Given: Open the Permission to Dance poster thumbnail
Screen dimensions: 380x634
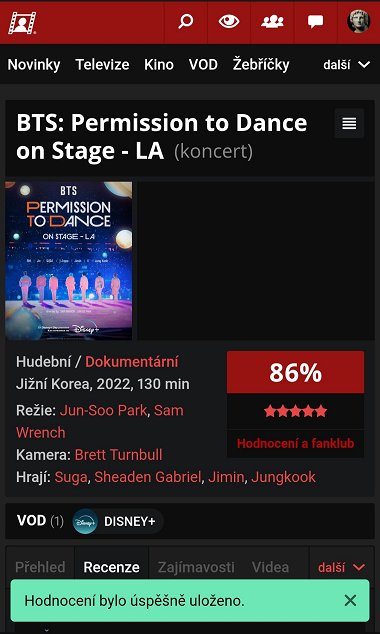Looking at the screenshot, I should 69,261.
